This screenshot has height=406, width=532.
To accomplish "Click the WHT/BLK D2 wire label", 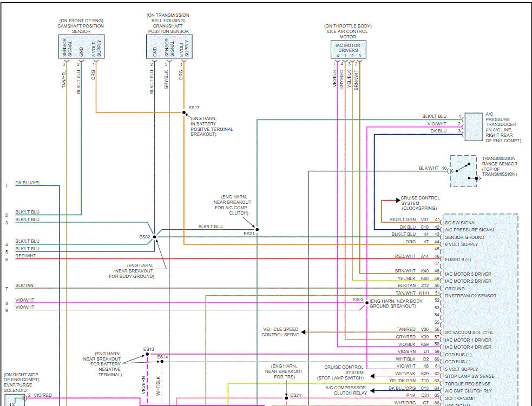I will click(413, 359).
